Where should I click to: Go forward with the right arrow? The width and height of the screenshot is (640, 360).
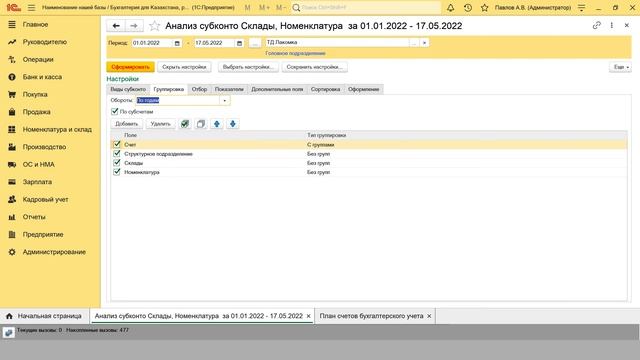[x=134, y=26]
